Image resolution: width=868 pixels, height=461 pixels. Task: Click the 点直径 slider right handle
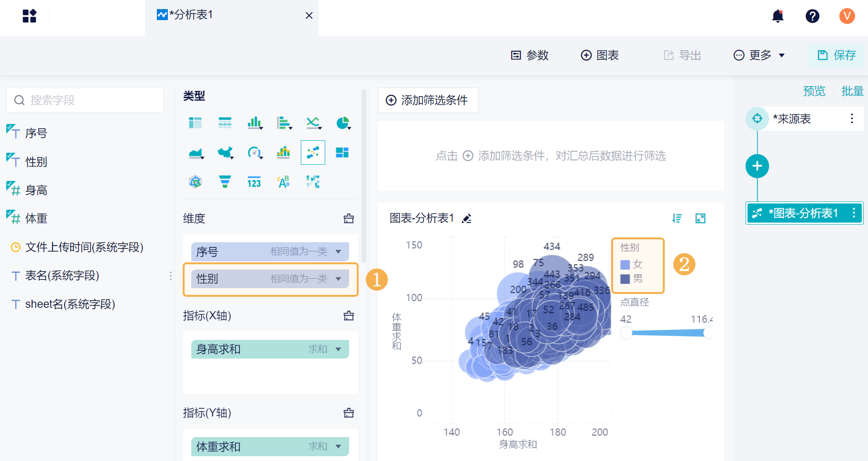click(x=708, y=333)
